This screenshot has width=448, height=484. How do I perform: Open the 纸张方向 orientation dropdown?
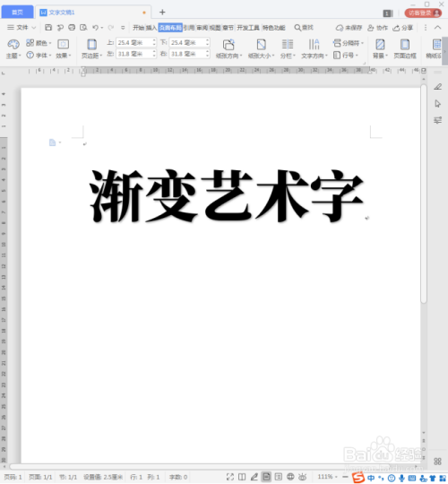pyautogui.click(x=228, y=48)
